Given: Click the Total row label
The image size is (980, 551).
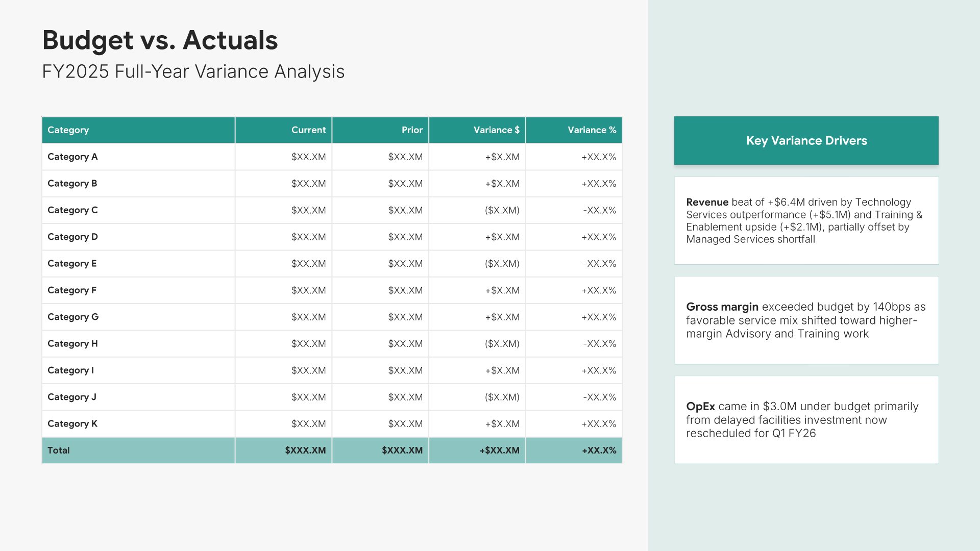Looking at the screenshot, I should [x=59, y=450].
